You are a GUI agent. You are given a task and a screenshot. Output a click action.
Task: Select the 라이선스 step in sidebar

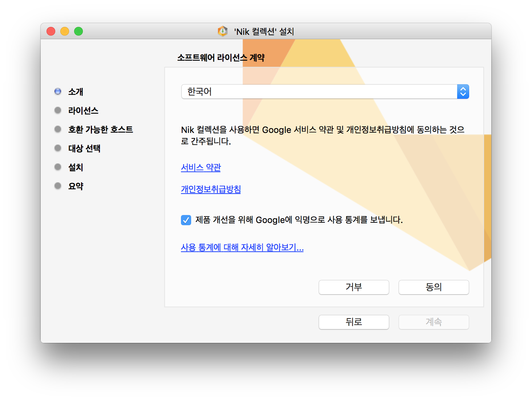83,111
